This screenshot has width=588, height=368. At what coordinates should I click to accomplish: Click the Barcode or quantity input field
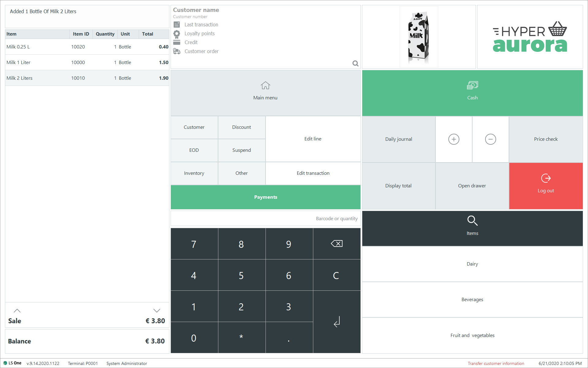[x=266, y=218]
